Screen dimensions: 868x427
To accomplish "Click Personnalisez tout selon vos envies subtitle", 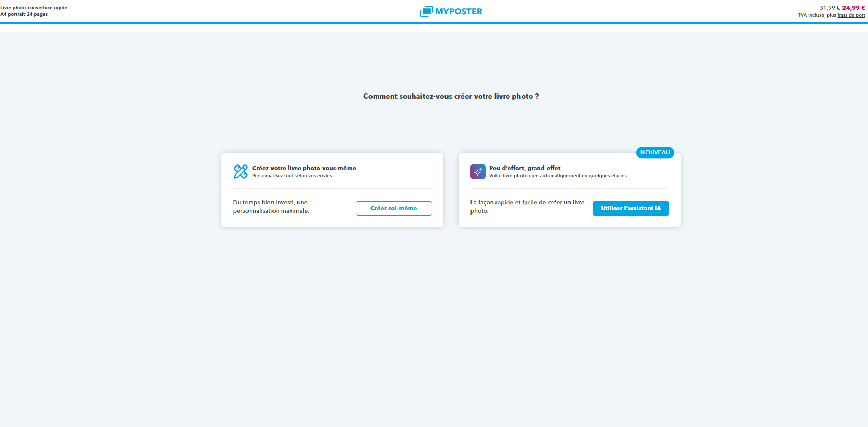I will coord(292,176).
